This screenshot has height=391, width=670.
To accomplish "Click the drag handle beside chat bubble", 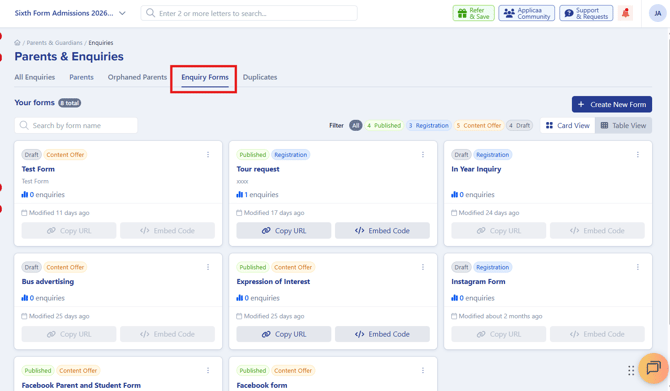I will 631,370.
